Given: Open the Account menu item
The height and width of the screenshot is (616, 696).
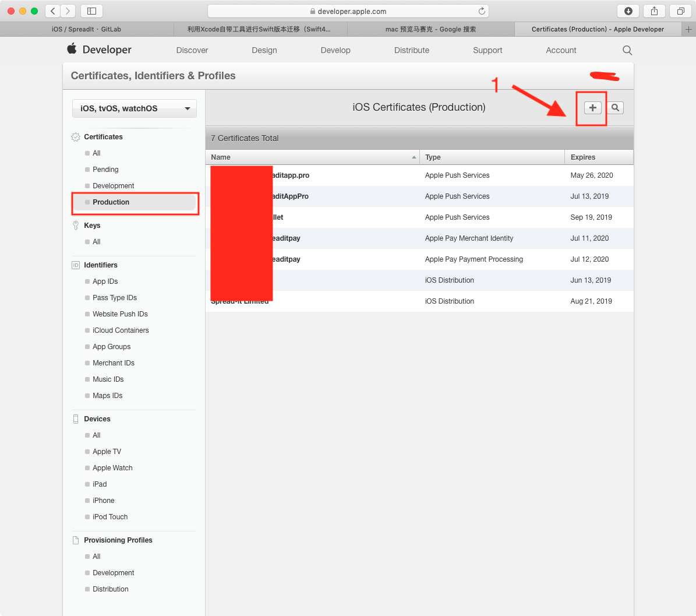Looking at the screenshot, I should point(561,51).
